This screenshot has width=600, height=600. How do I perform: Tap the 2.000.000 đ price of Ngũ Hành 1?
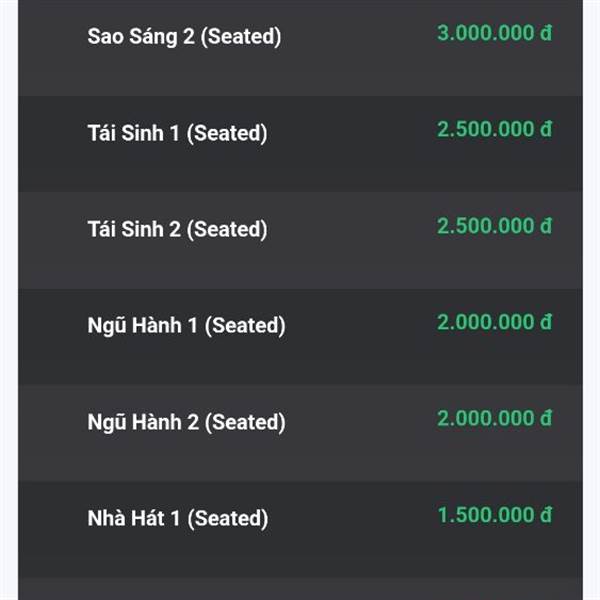pos(495,322)
